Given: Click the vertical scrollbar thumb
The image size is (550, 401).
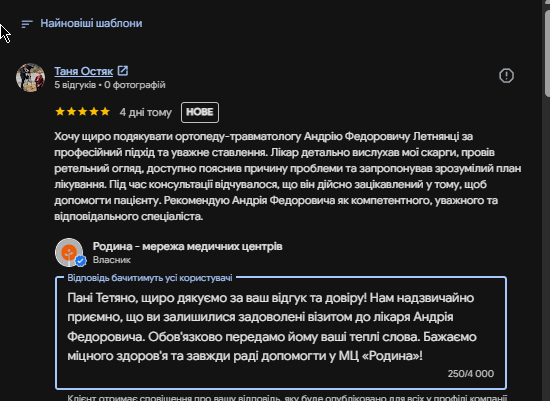Looking at the screenshot, I should [547, 53].
